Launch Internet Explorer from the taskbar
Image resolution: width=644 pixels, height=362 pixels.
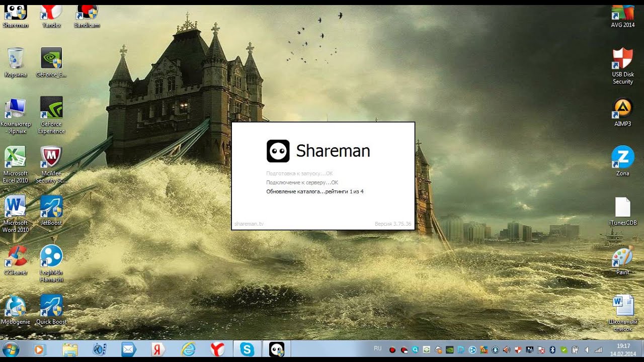click(188, 349)
